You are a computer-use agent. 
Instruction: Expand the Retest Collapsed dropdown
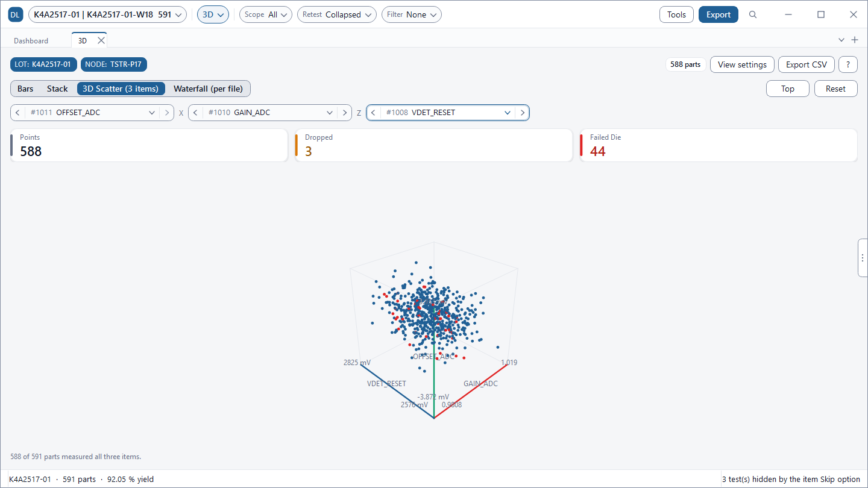tap(337, 14)
